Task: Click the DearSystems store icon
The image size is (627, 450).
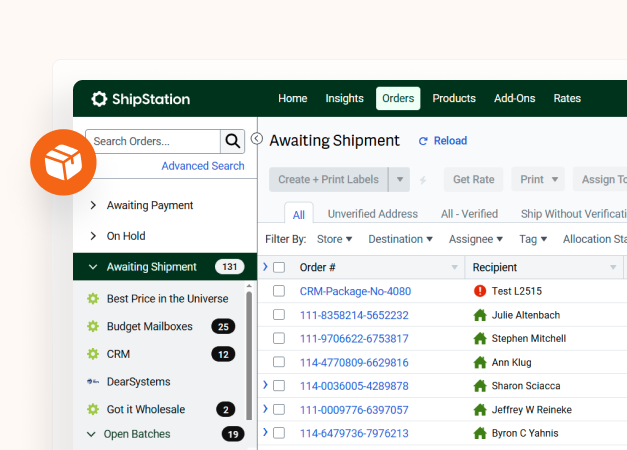Action: click(93, 381)
